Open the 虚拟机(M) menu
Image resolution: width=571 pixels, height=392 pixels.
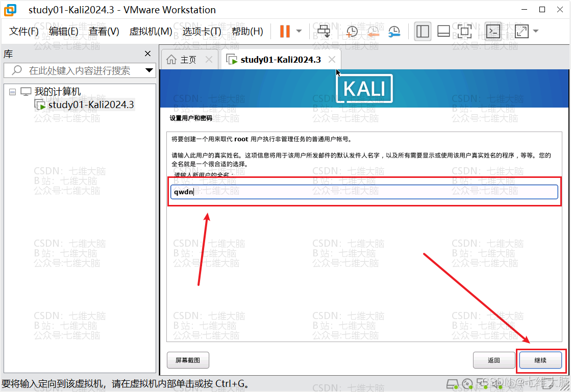click(x=151, y=32)
